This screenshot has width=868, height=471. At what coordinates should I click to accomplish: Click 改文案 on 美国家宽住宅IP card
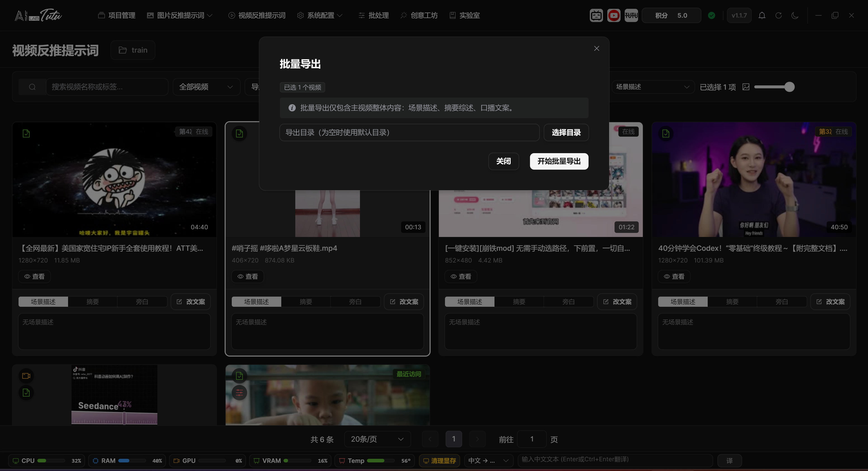click(x=191, y=302)
